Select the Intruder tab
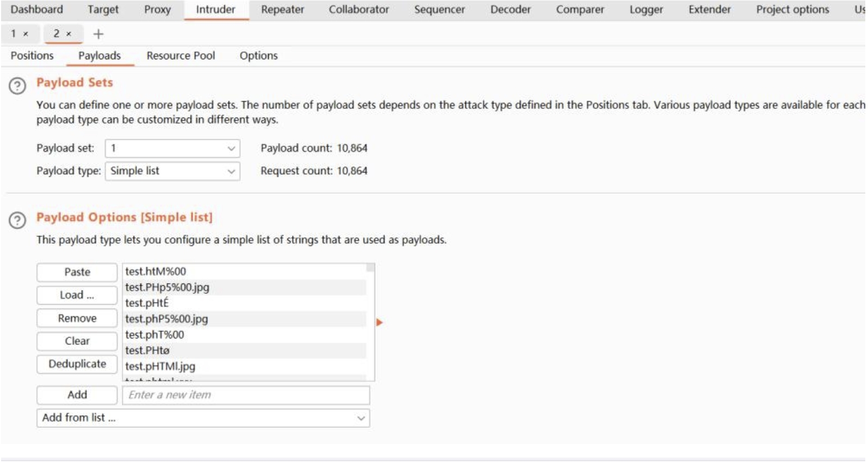Screen dimensions: 868x462 pyautogui.click(x=216, y=9)
